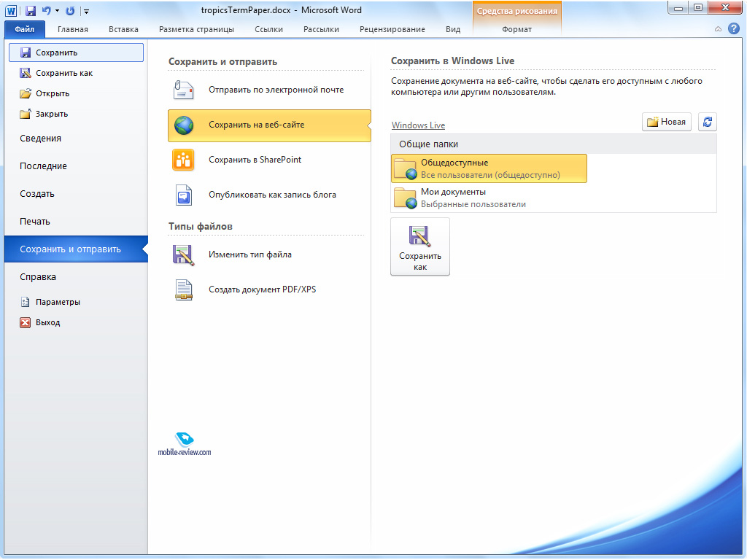Select the Общедоступные shared folder
747x560 pixels.
[489, 168]
